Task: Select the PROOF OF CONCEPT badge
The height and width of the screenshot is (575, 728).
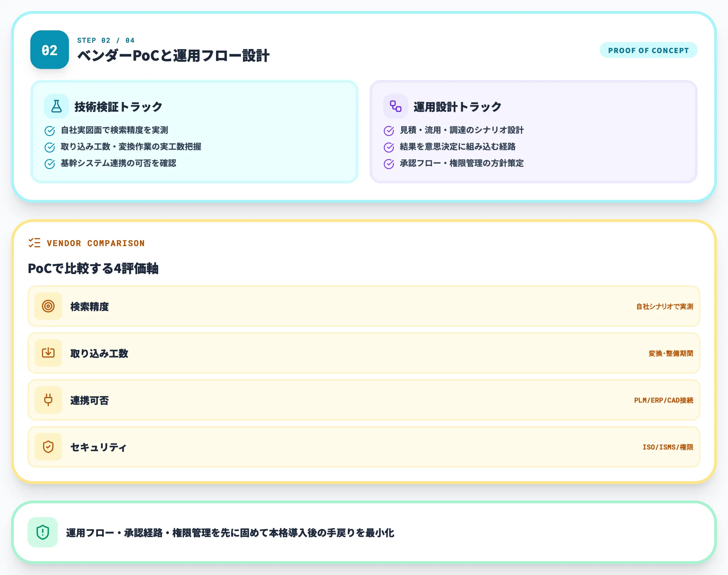Action: (x=648, y=50)
